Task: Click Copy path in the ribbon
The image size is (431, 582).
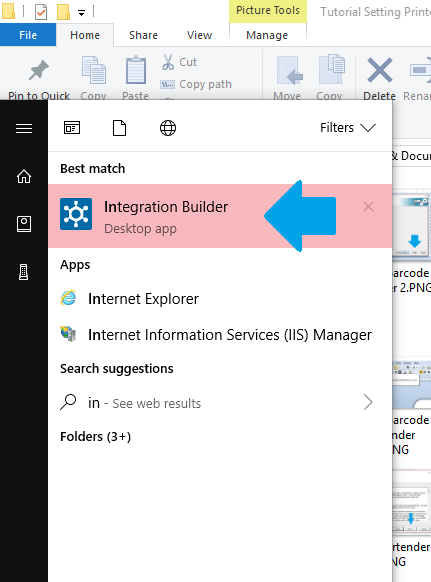Action: (x=196, y=84)
